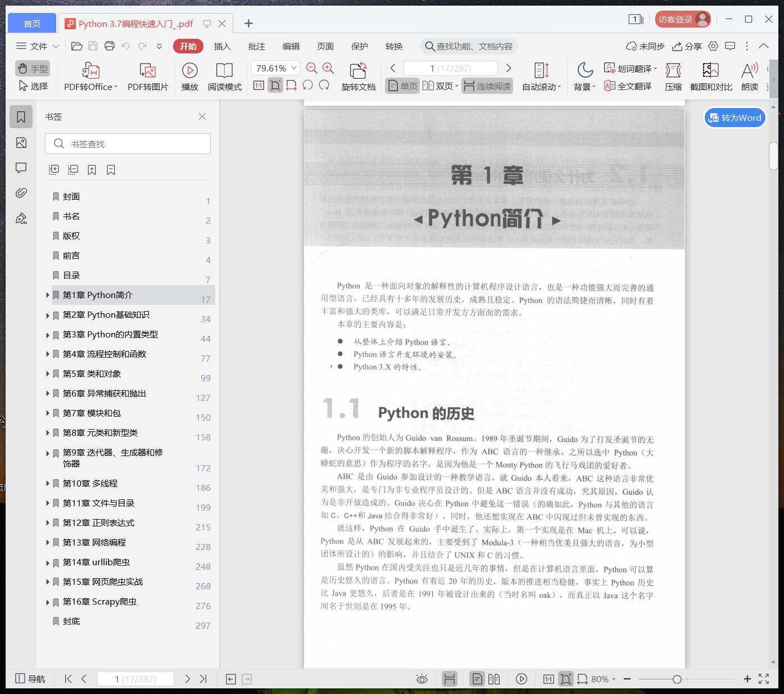Open the 保护 tab
The height and width of the screenshot is (694, 784).
point(360,46)
